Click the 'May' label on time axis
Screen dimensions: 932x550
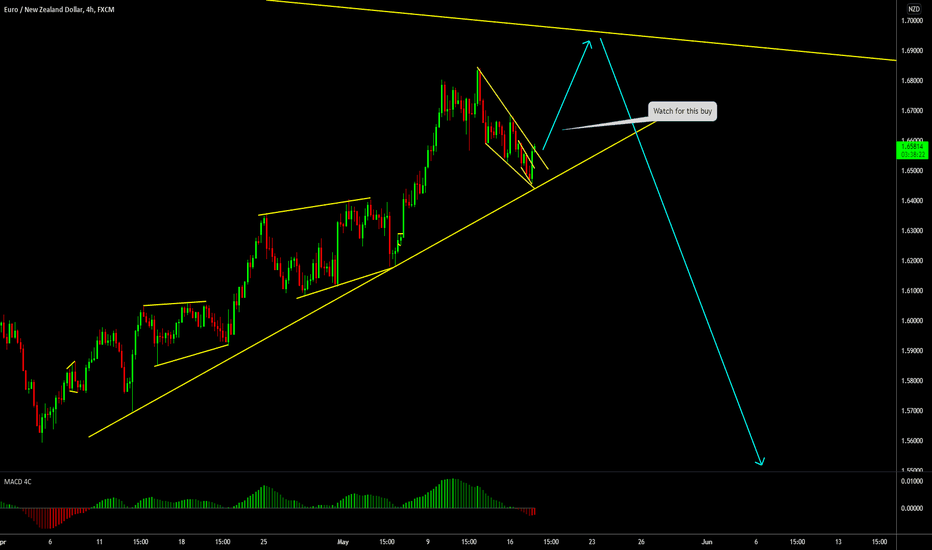(x=343, y=542)
